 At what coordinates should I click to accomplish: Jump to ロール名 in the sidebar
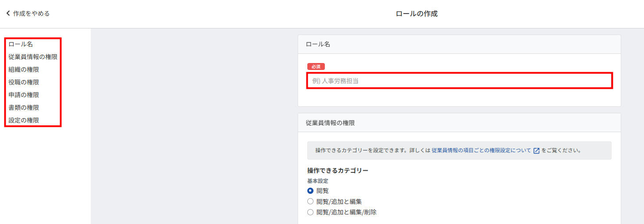click(x=21, y=44)
